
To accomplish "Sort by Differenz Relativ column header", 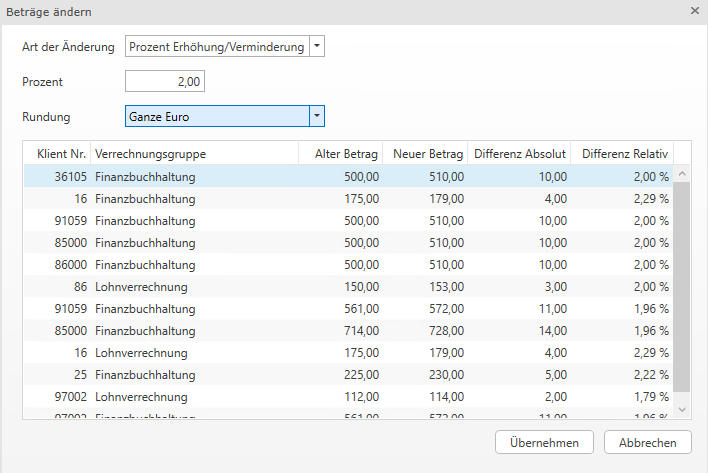I will pyautogui.click(x=624, y=153).
